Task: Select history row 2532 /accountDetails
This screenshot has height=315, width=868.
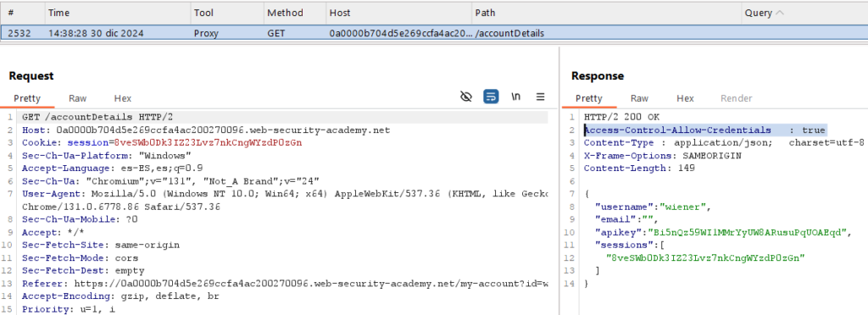Action: tap(434, 33)
